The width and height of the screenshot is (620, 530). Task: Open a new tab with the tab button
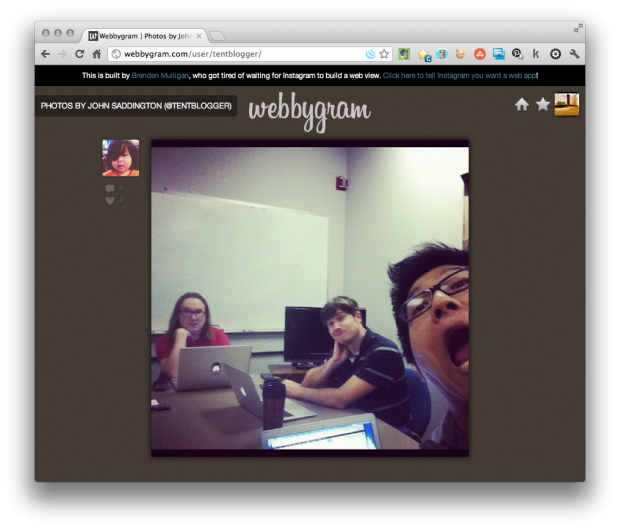click(x=217, y=36)
